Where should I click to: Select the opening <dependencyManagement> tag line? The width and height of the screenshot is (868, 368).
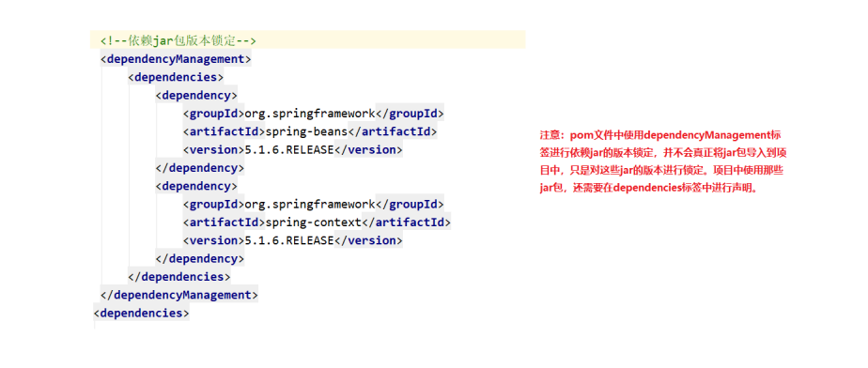176,58
